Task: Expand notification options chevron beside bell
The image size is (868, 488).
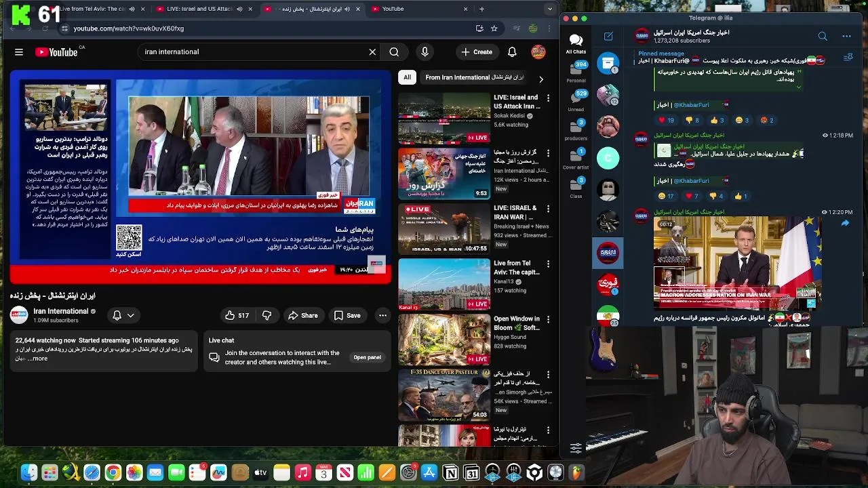Action: (x=131, y=315)
